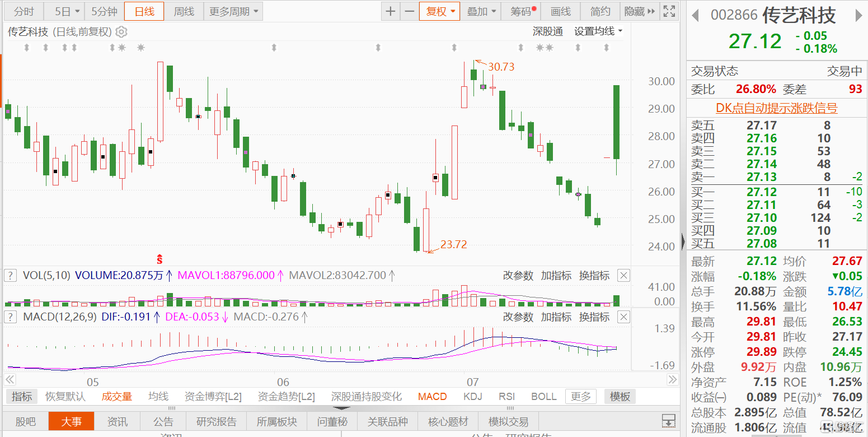Click the left scroll arrow below the chart
This screenshot has height=437, width=868.
10,380
